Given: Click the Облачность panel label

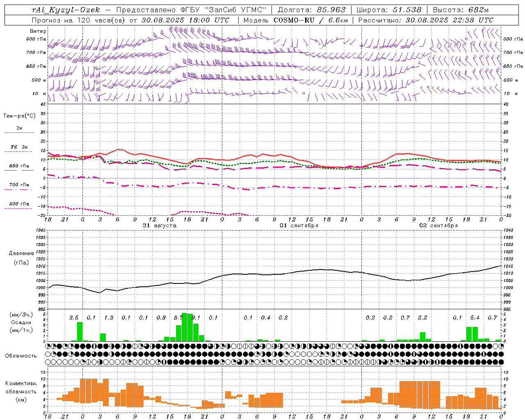Looking at the screenshot, I should coord(21,356).
